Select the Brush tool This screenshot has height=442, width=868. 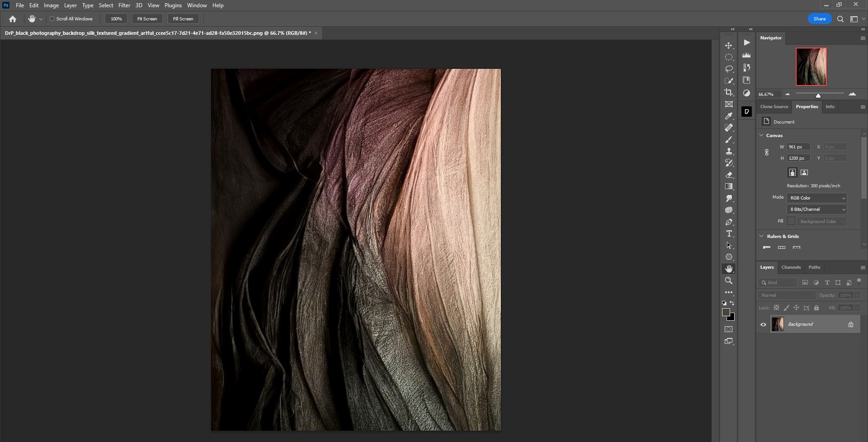[729, 140]
